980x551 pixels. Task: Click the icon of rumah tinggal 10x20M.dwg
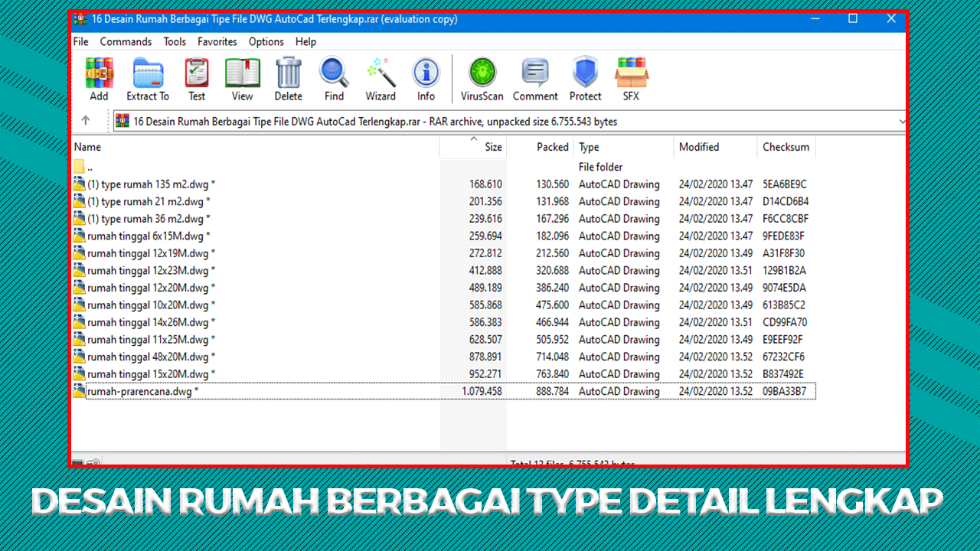click(x=80, y=305)
